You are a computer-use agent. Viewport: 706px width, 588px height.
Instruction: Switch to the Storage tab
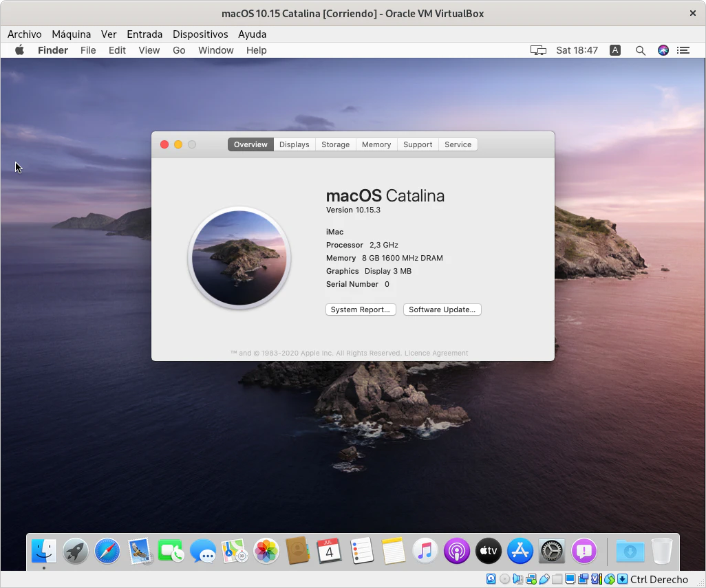tap(335, 144)
